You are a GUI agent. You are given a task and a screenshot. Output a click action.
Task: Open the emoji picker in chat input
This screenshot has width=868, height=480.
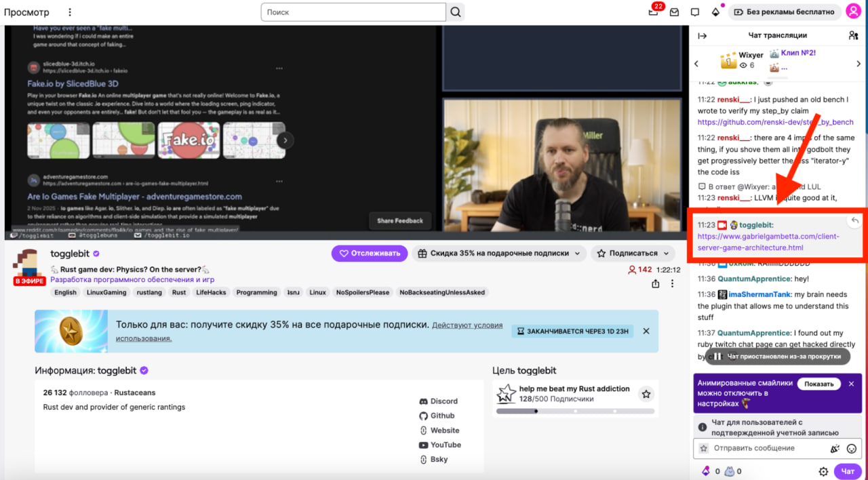coord(852,448)
